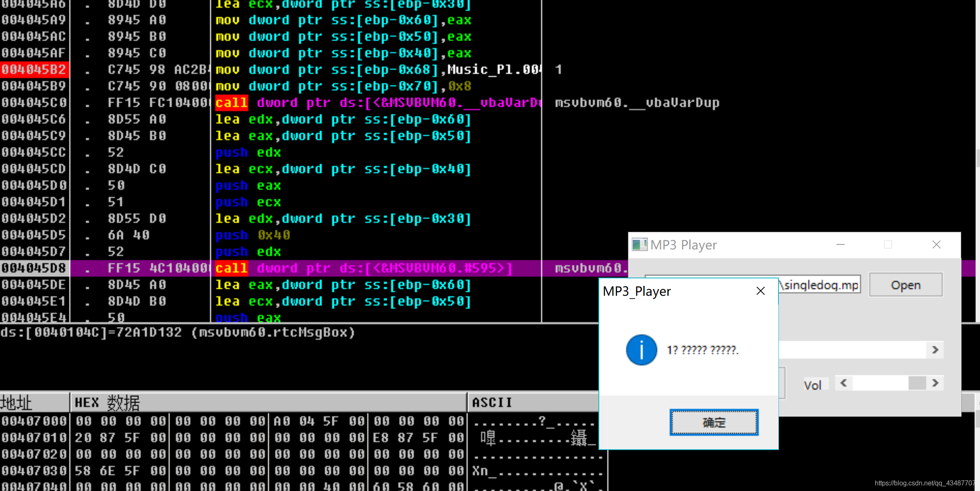The height and width of the screenshot is (491, 980).
Task: Select the breakpoint address 004045B2
Action: (34, 69)
